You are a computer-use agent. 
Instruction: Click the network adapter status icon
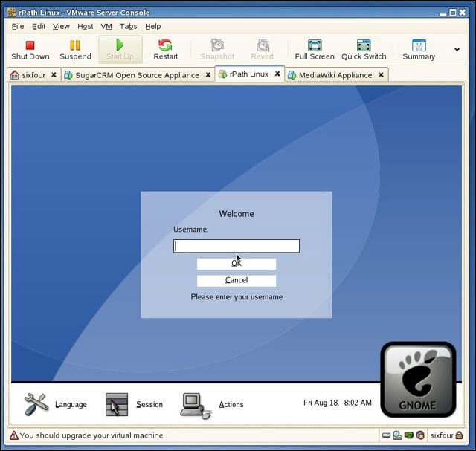pos(409,435)
